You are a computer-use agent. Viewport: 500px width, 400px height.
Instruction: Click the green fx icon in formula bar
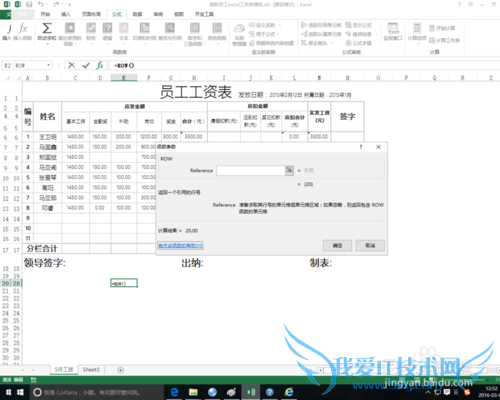coord(100,65)
